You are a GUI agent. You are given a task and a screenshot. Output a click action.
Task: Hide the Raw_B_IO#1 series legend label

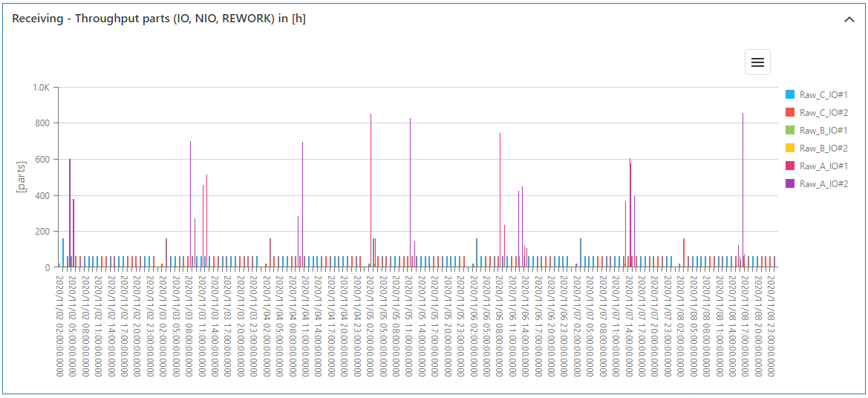coord(823,131)
